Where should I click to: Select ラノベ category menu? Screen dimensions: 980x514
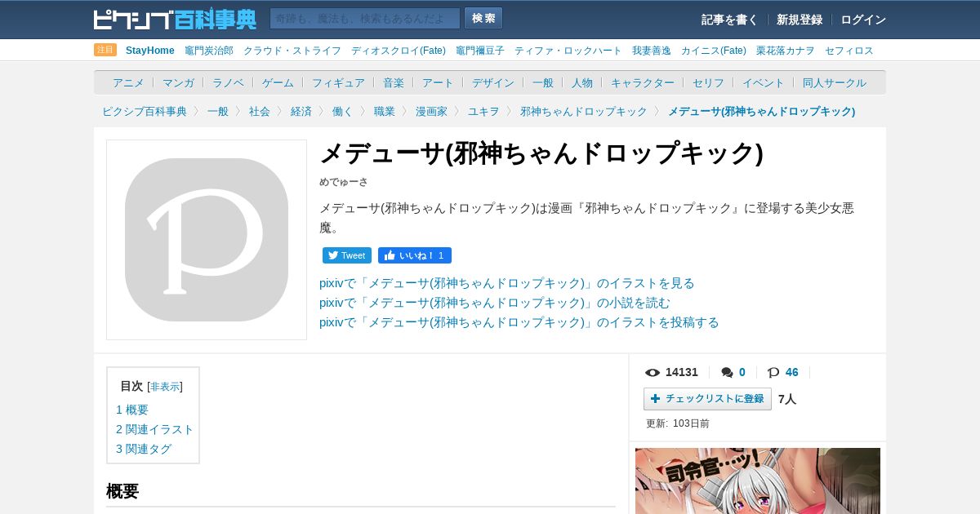point(228,82)
